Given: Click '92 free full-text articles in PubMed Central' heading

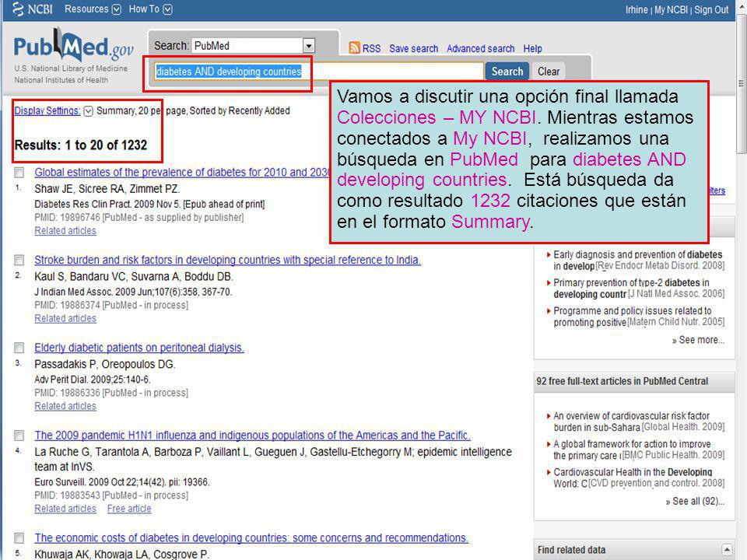Looking at the screenshot, I should [x=622, y=381].
